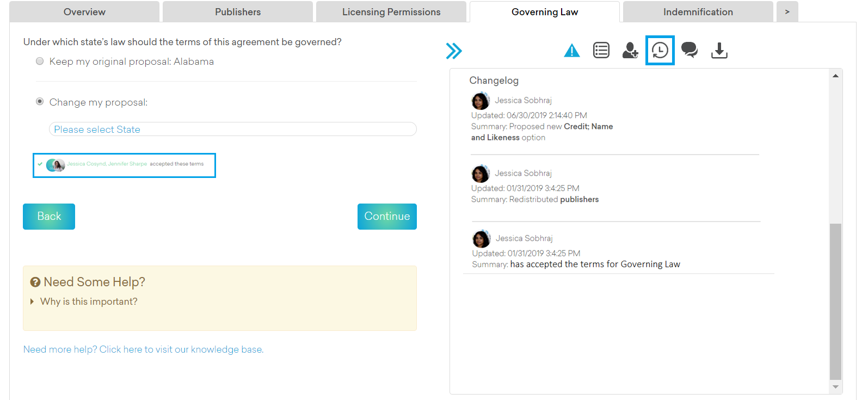Open the changelog history clock icon
Image resolution: width=868 pixels, height=400 pixels.
pyautogui.click(x=660, y=51)
